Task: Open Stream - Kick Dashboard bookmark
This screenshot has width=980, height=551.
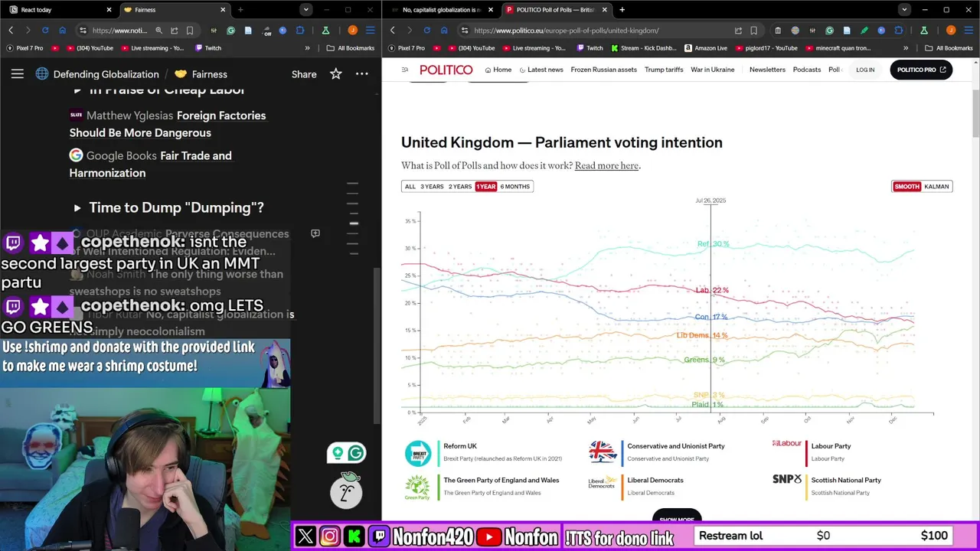Action: (644, 48)
